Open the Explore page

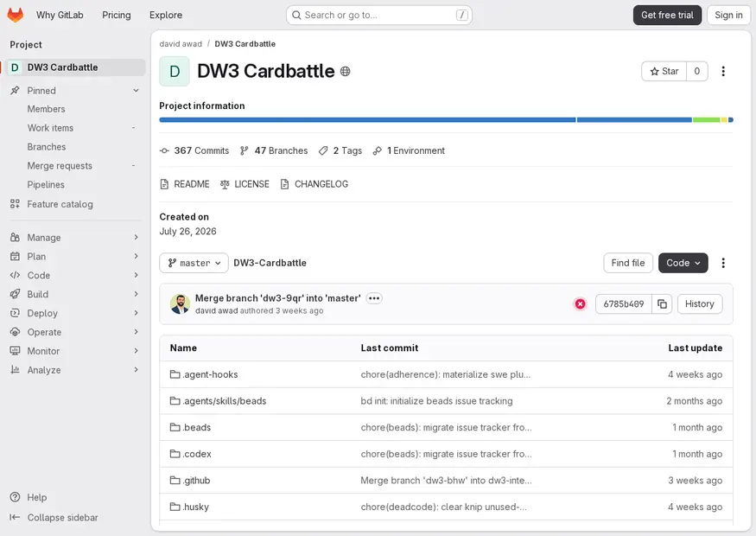(166, 15)
